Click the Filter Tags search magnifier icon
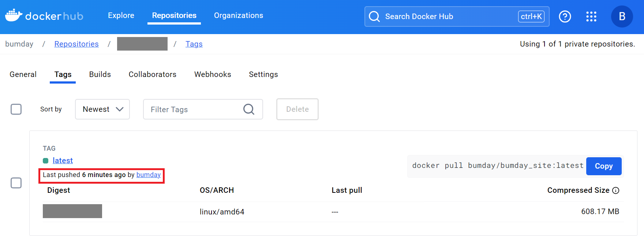 click(249, 109)
